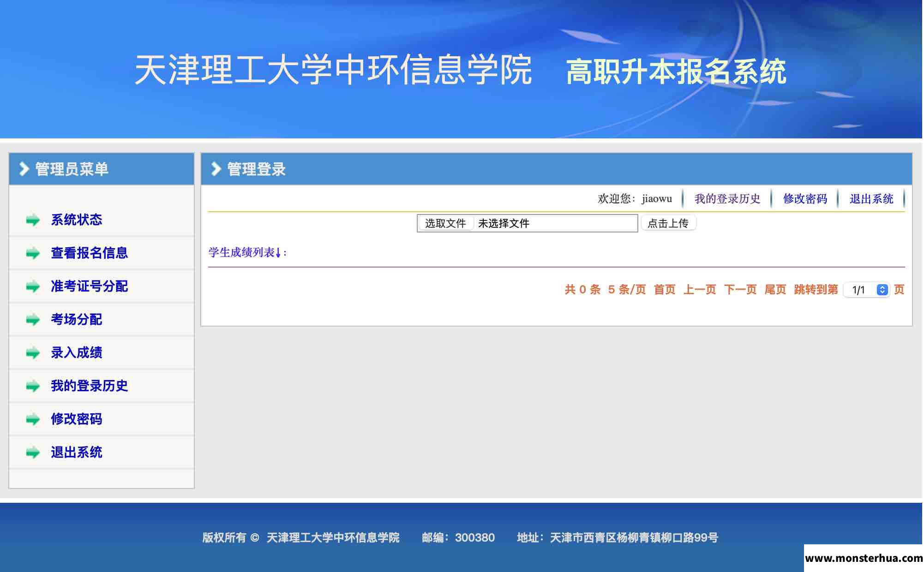Jump to 尾页 last page
Image resolution: width=924 pixels, height=572 pixels.
(x=775, y=290)
